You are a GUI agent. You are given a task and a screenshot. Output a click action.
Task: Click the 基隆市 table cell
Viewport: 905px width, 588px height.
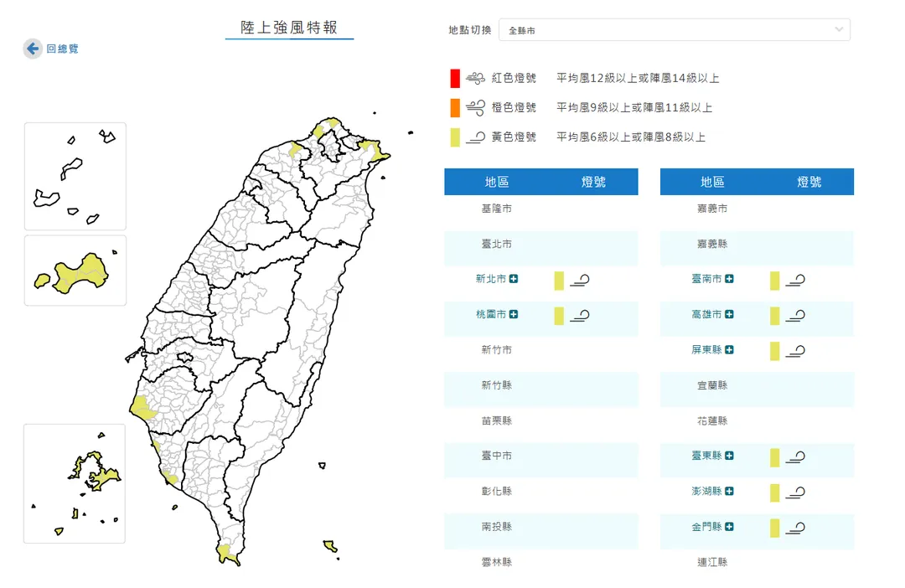496,209
